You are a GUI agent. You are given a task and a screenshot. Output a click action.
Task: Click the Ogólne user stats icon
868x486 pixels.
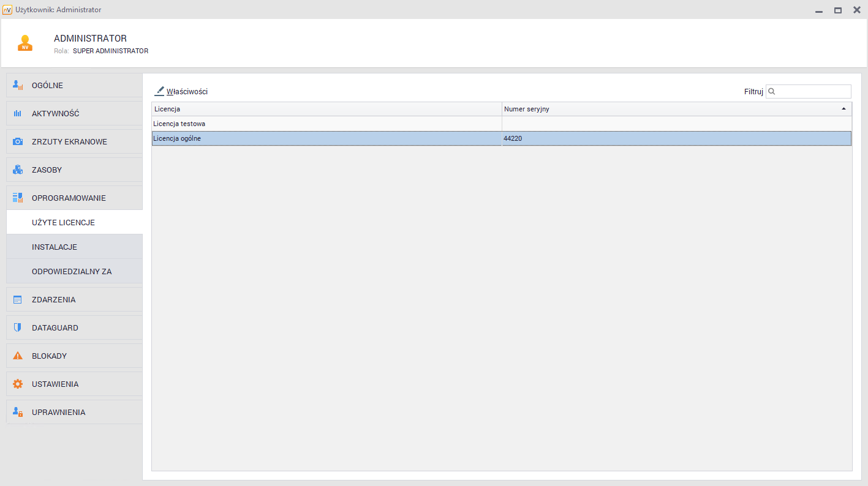18,86
